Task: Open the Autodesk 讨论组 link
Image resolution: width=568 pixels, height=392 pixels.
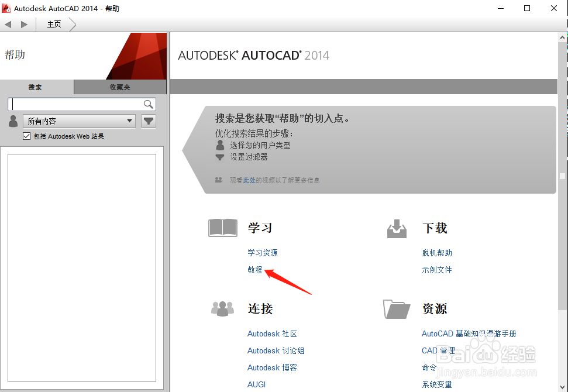Action: 276,350
